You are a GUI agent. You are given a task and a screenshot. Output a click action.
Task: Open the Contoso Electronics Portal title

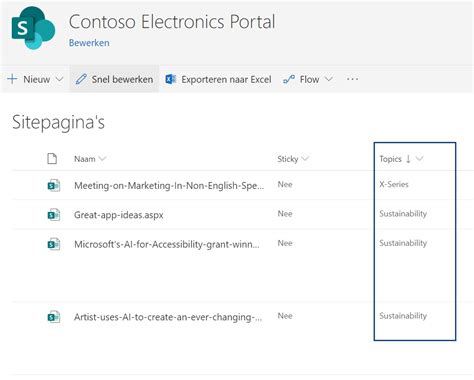point(172,22)
